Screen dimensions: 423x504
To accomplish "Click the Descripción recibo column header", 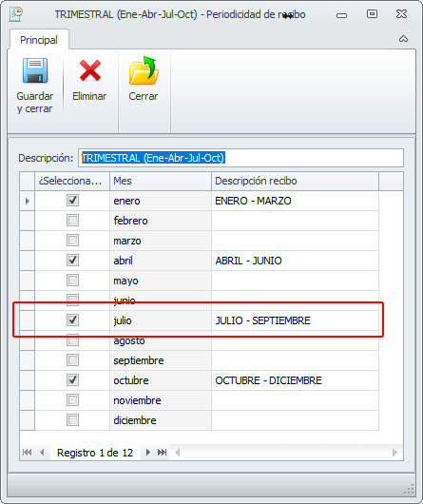I will 295,181.
